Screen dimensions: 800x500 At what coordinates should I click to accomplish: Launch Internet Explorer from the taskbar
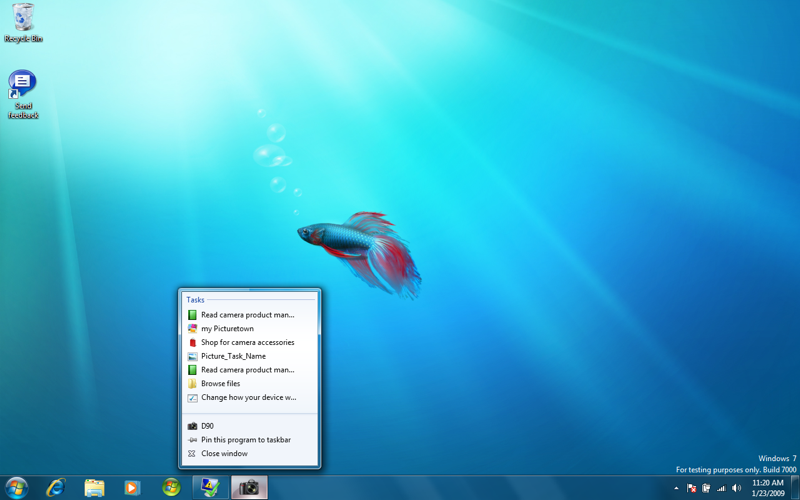(x=56, y=488)
